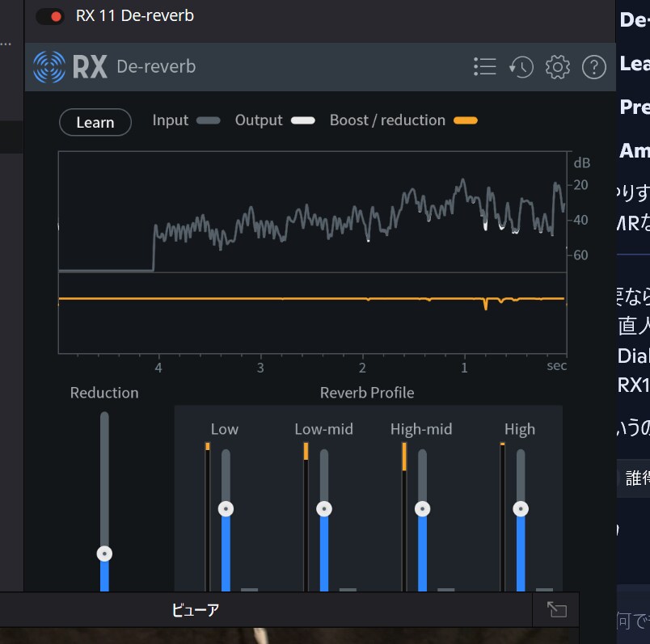650x644 pixels.
Task: Open the undo history clock icon
Action: tap(521, 67)
